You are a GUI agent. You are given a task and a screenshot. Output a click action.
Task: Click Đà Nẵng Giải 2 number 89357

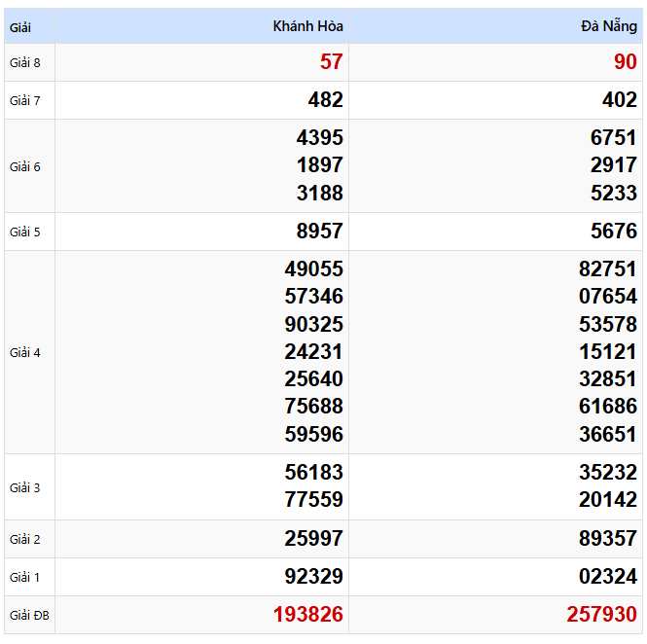click(x=608, y=538)
